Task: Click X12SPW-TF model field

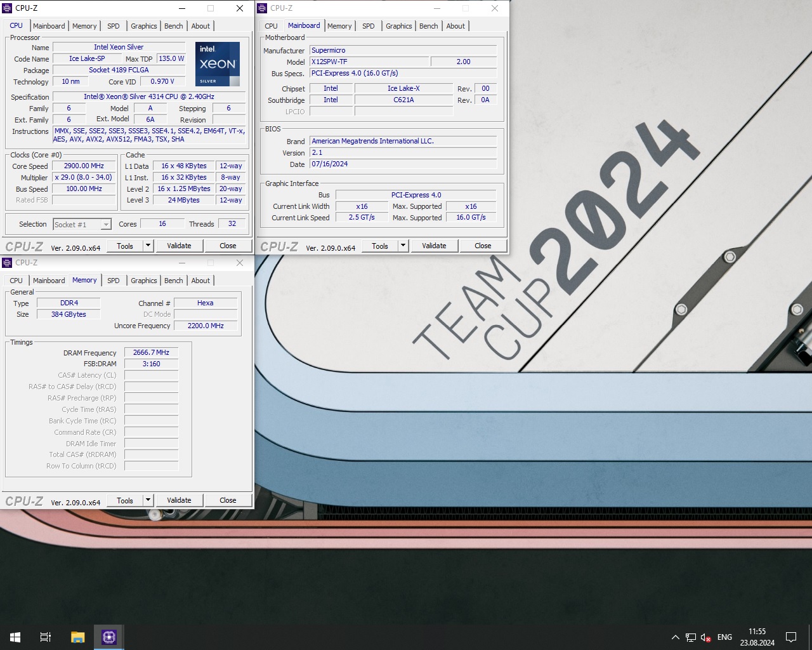Action: pos(369,62)
